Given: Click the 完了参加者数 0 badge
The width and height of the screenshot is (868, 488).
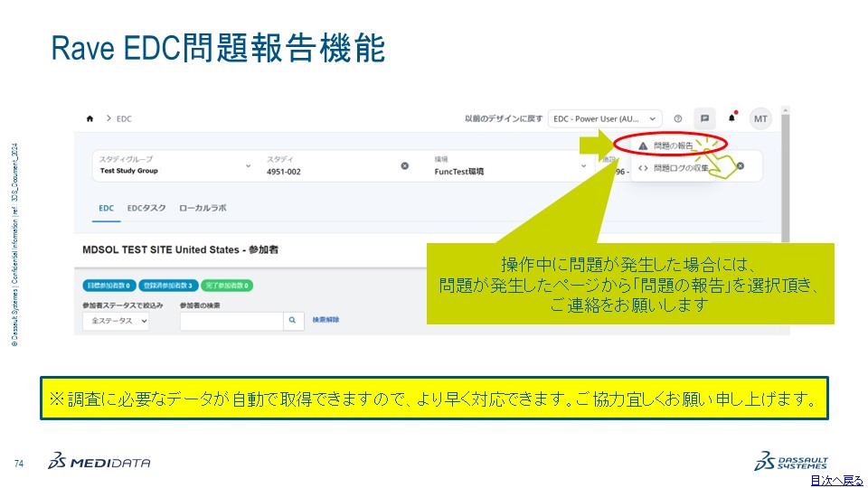Looking at the screenshot, I should pyautogui.click(x=227, y=286).
